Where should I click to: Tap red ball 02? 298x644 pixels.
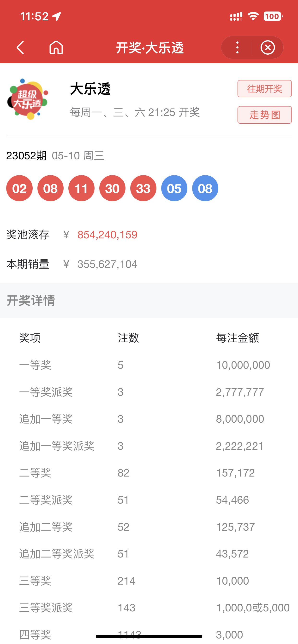19,188
